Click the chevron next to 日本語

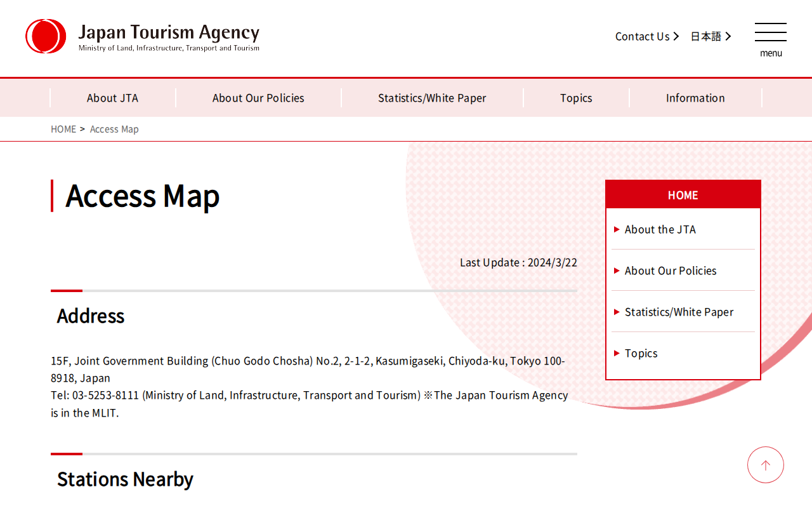coord(728,37)
